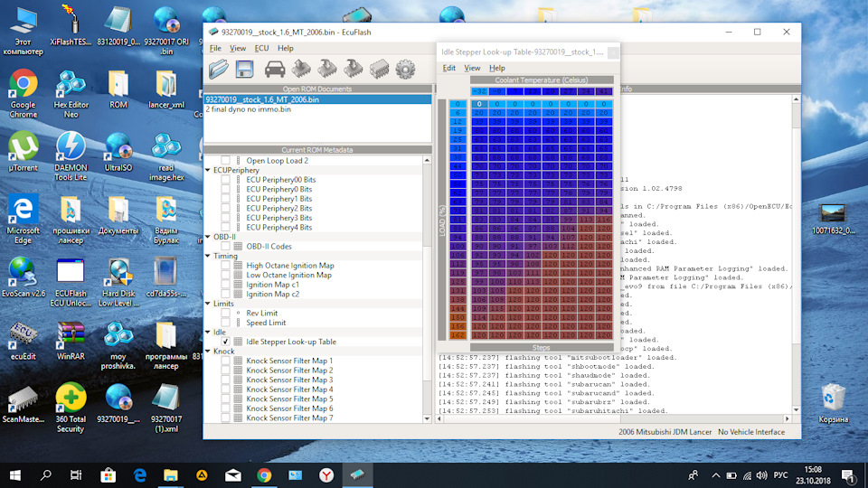The image size is (868, 488).
Task: Check Open Loop Load 2 checkbox
Action: pyautogui.click(x=225, y=161)
